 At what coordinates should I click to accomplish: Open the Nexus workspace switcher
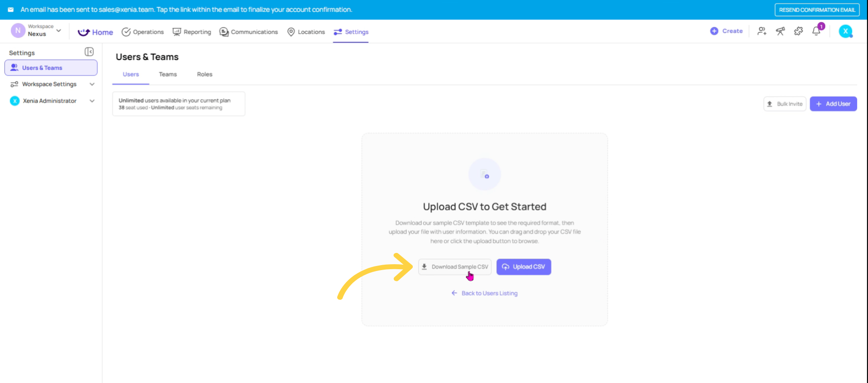click(36, 30)
